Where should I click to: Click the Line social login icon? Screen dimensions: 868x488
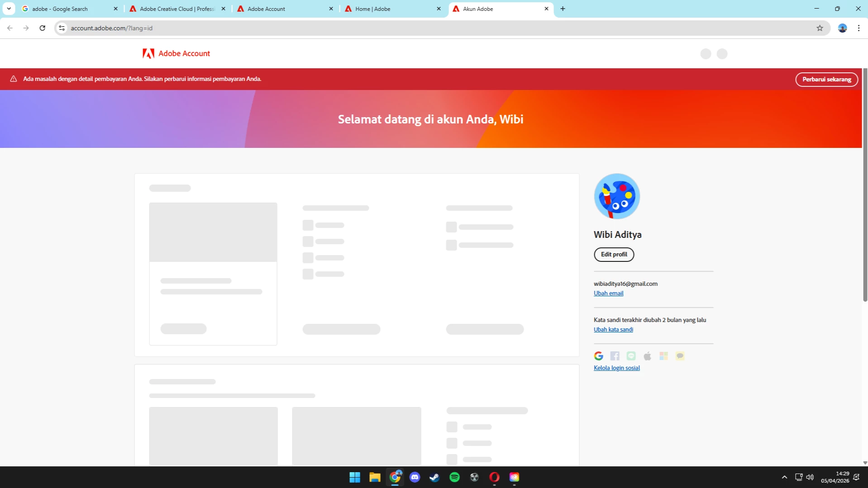click(631, 356)
